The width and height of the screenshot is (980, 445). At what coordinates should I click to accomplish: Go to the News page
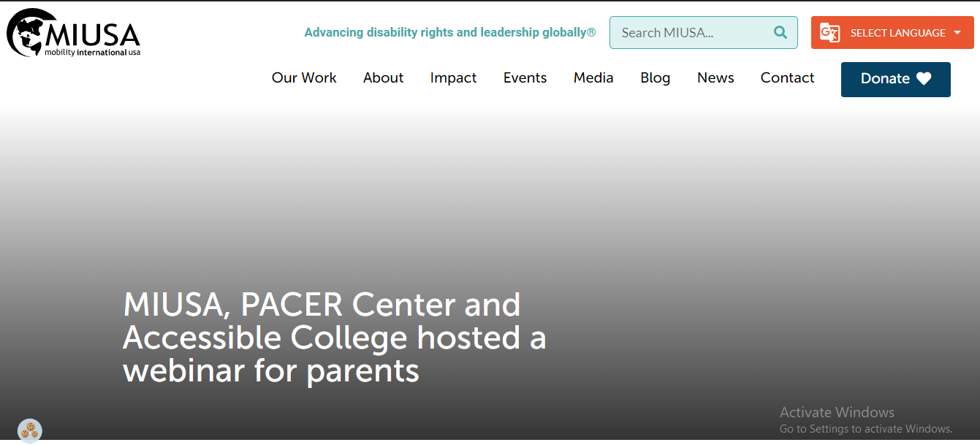coord(715,77)
